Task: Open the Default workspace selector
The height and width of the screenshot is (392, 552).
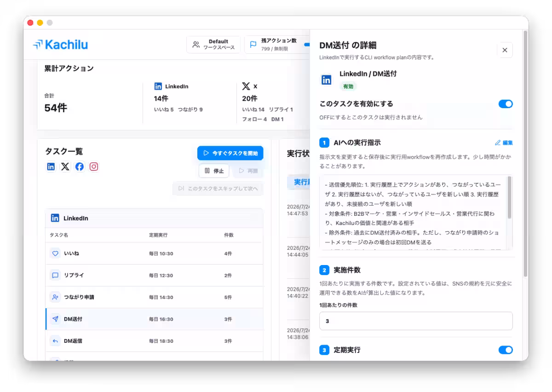Action: [x=213, y=45]
